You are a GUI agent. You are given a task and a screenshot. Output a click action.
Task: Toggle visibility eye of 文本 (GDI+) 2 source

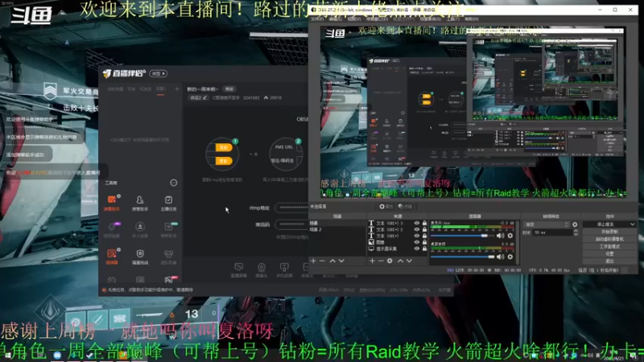point(417,229)
